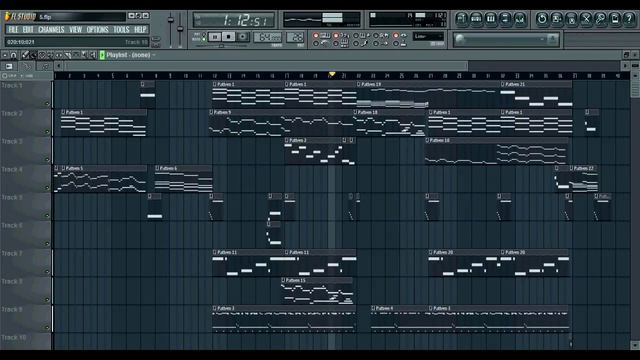This screenshot has height=360, width=640.
Task: Click the tempo display value
Action: [x=268, y=38]
